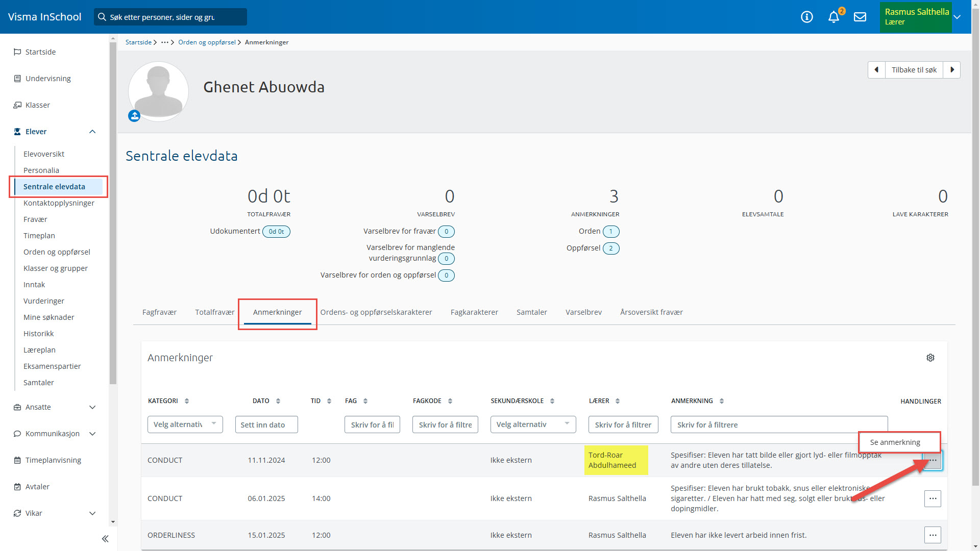Expand the Ansatte sidebar section
Viewport: 980px width, 551px height.
92,407
